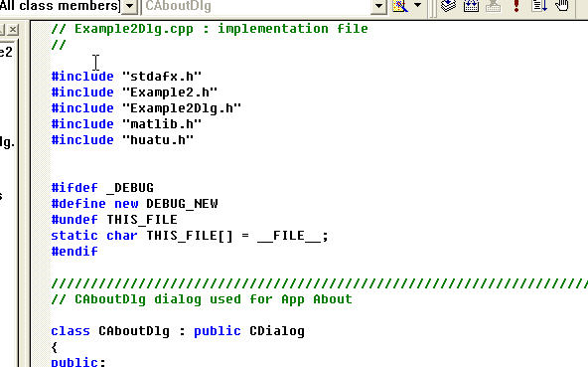Screen dimensions: 588x367
Task: Toggle breakpoint with the hand icon
Action: pos(561,6)
